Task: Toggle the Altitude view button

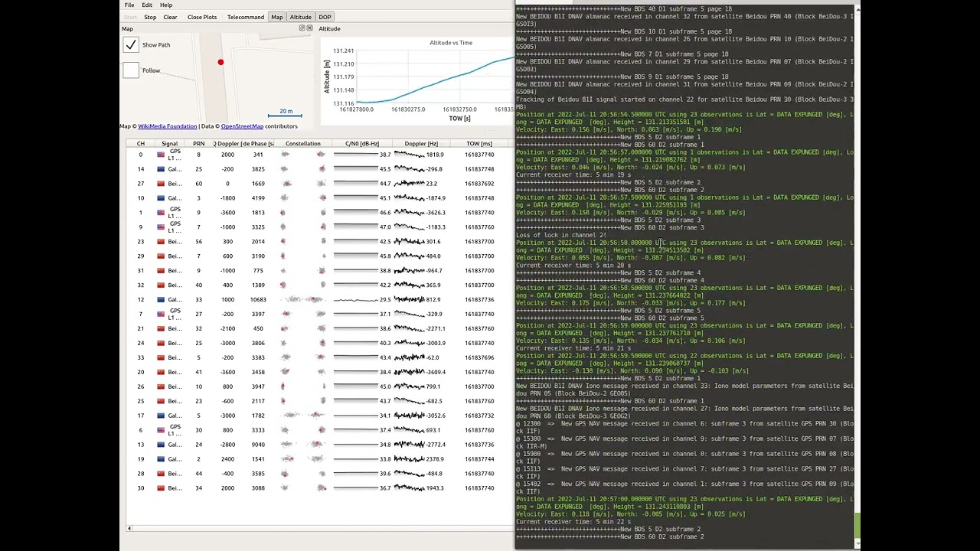Action: point(301,17)
